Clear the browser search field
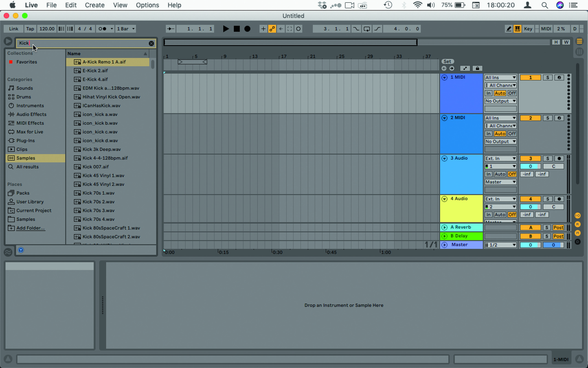Viewport: 588px width, 368px height. point(151,43)
